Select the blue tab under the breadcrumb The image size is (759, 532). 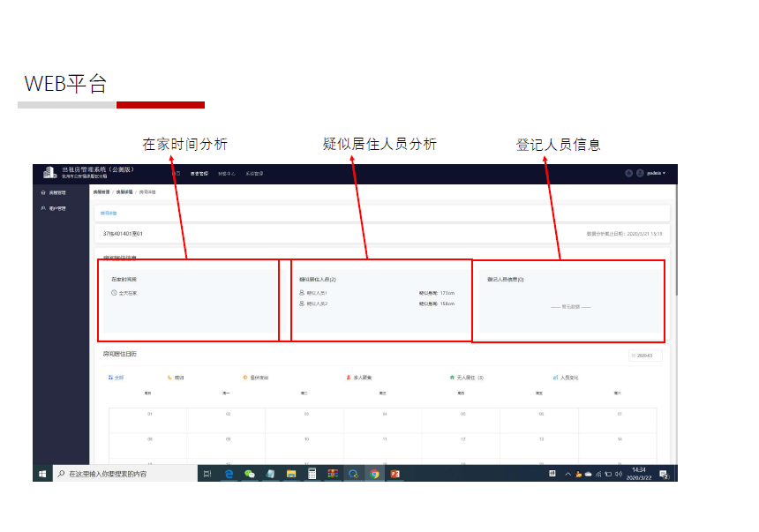(109, 213)
